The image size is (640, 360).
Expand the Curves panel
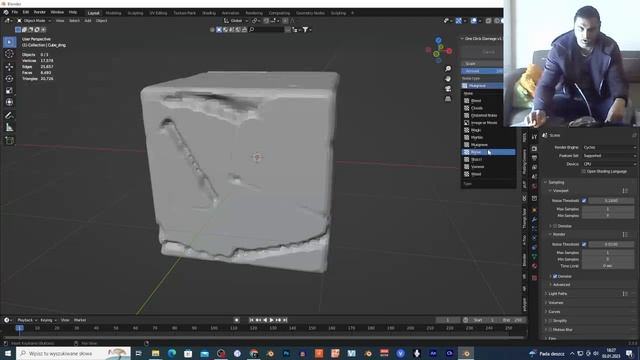(x=553, y=312)
